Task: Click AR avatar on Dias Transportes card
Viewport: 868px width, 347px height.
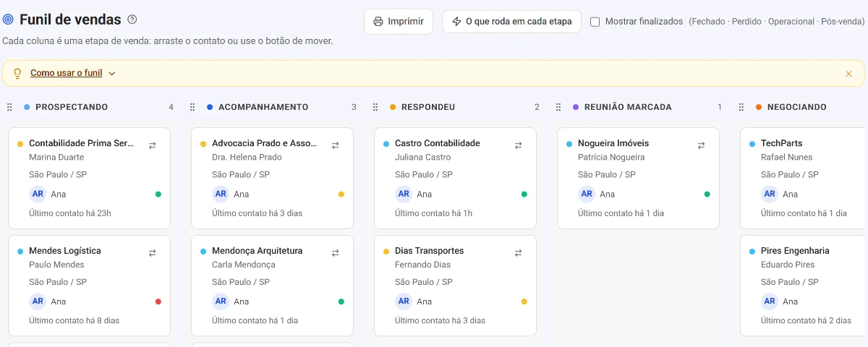Action: click(x=404, y=301)
